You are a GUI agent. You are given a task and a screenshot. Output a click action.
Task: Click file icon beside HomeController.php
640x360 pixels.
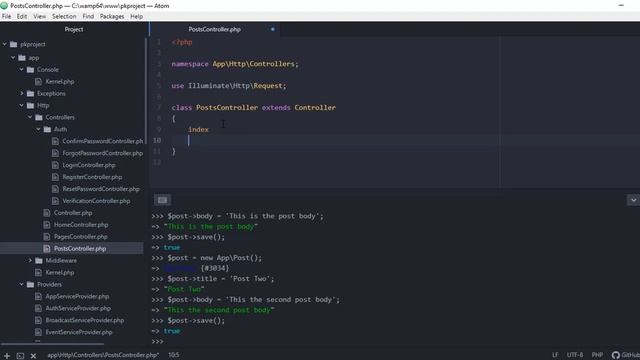[x=47, y=224]
